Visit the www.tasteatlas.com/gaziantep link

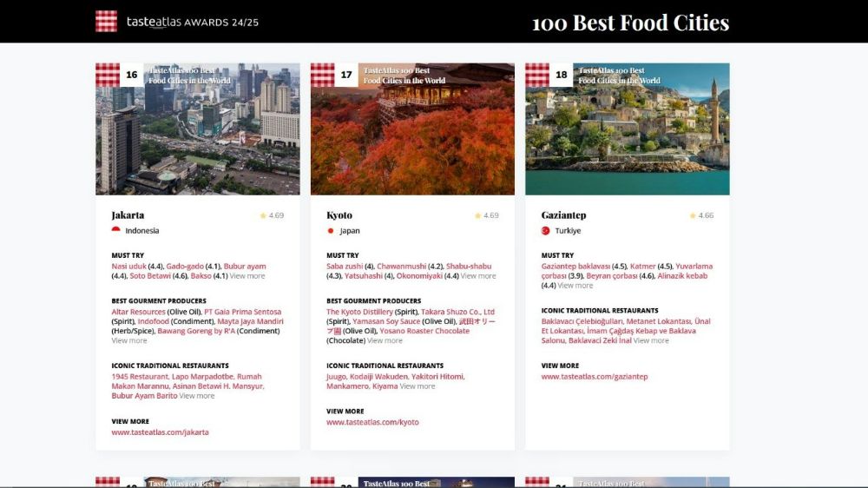[x=594, y=377]
